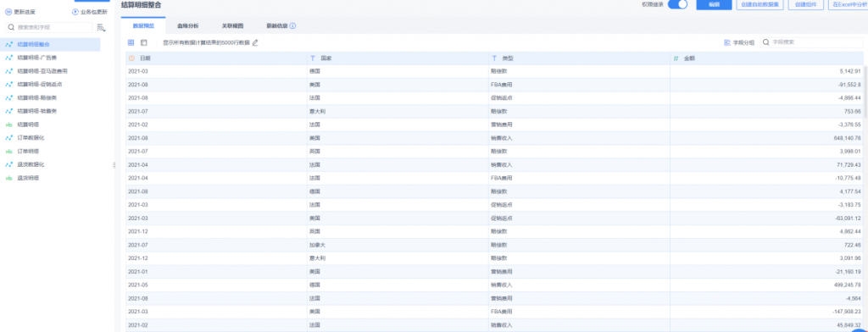This screenshot has width=868, height=332.
Task: Toggle the 权限继承 switch
Action: click(677, 4)
